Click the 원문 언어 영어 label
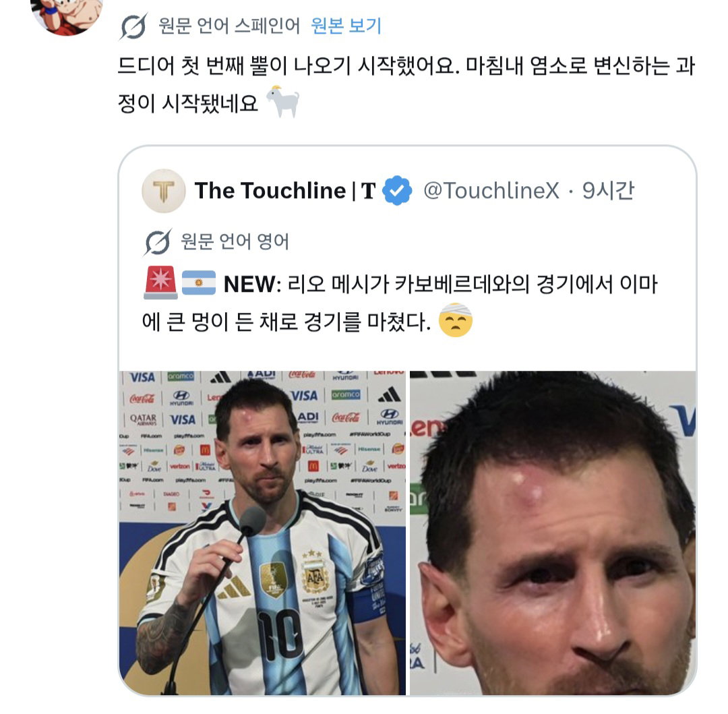 [x=235, y=242]
